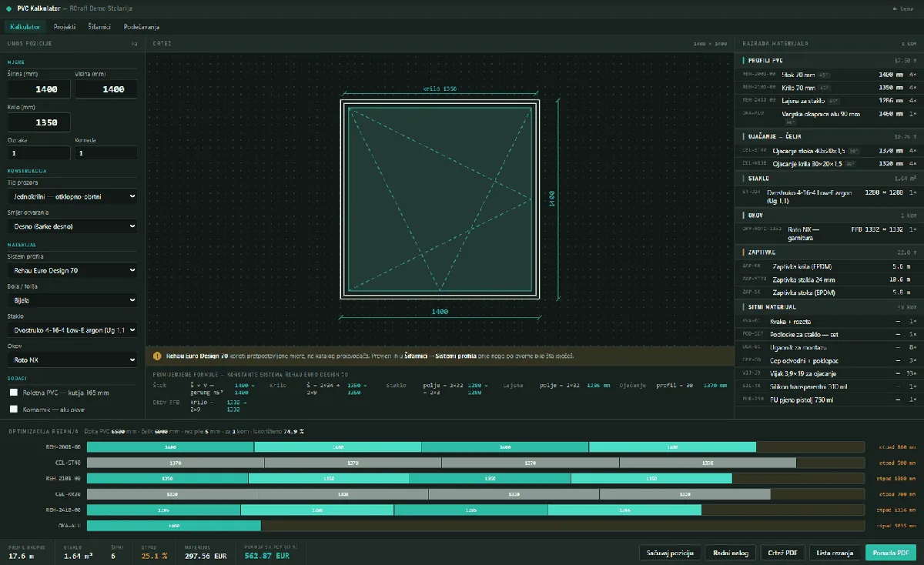Screen dimensions: 924x565
Task: Click the 1400 segment of OKA-ALU cutting bar
Action: (x=174, y=526)
